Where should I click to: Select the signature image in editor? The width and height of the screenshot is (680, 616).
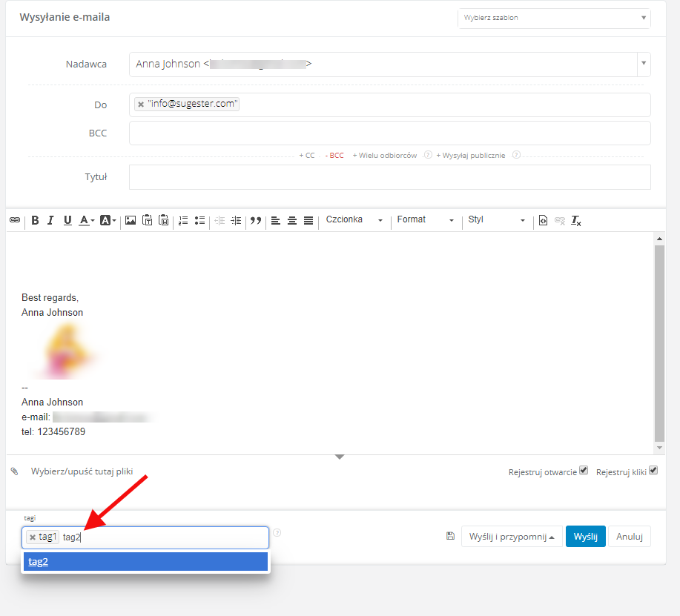coord(67,352)
